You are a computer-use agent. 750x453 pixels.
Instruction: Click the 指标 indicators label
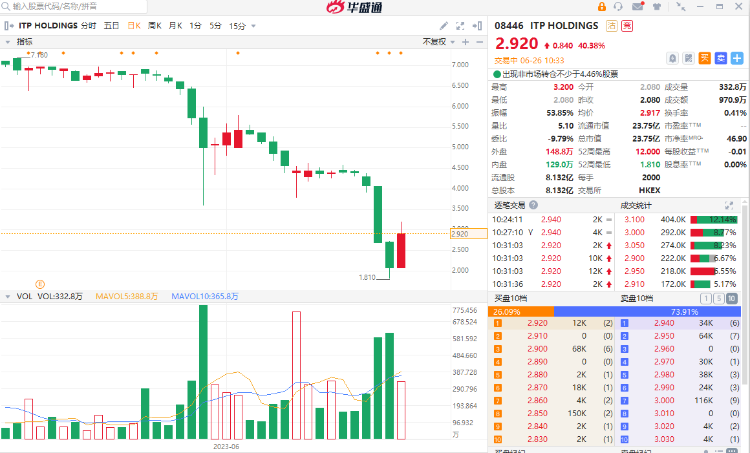tap(24, 42)
